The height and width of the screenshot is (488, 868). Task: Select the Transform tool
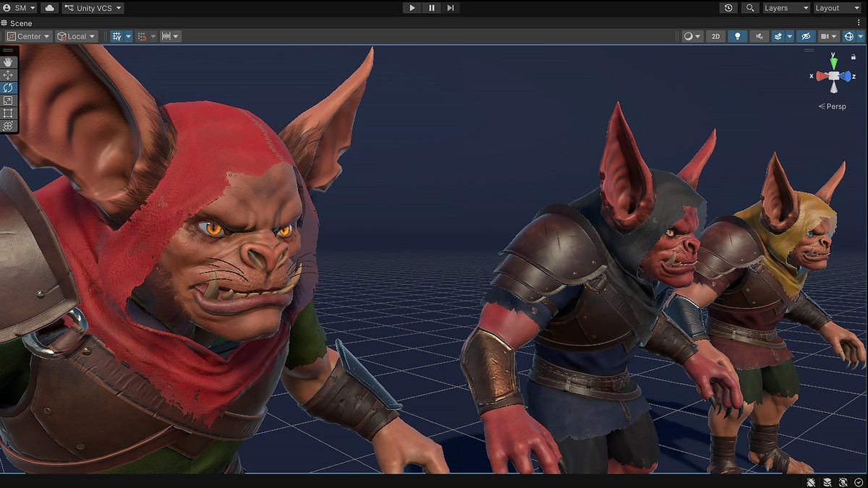(x=9, y=126)
